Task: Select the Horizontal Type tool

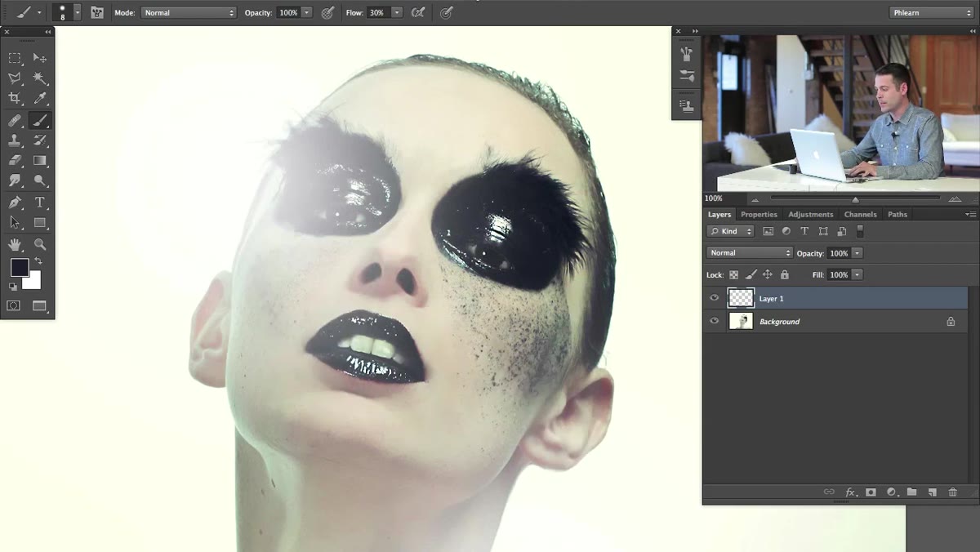Action: coord(39,203)
